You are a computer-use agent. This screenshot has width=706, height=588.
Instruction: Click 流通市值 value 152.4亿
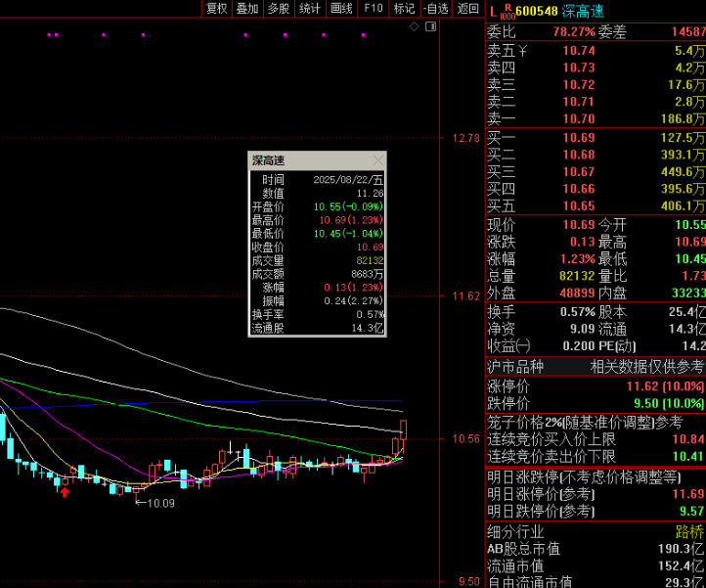[x=681, y=565]
